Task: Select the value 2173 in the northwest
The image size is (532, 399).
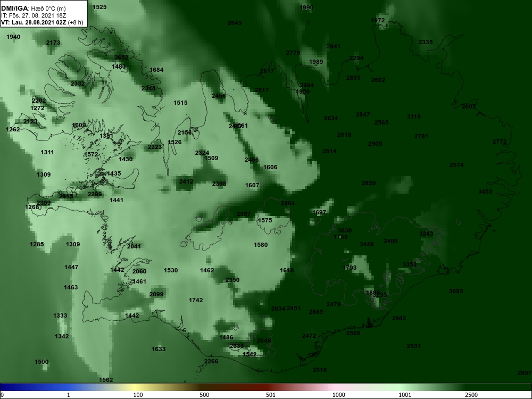Action: 53,43
